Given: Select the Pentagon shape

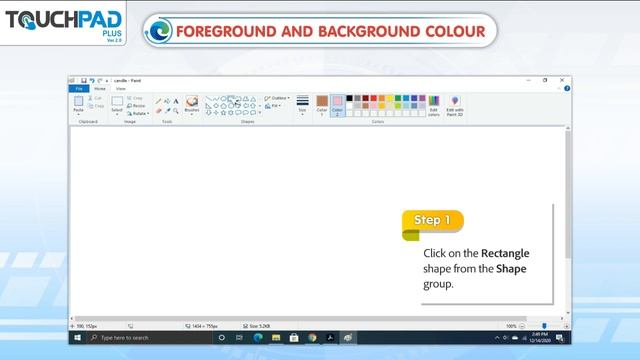Looking at the screenshot, I should pos(223,106).
